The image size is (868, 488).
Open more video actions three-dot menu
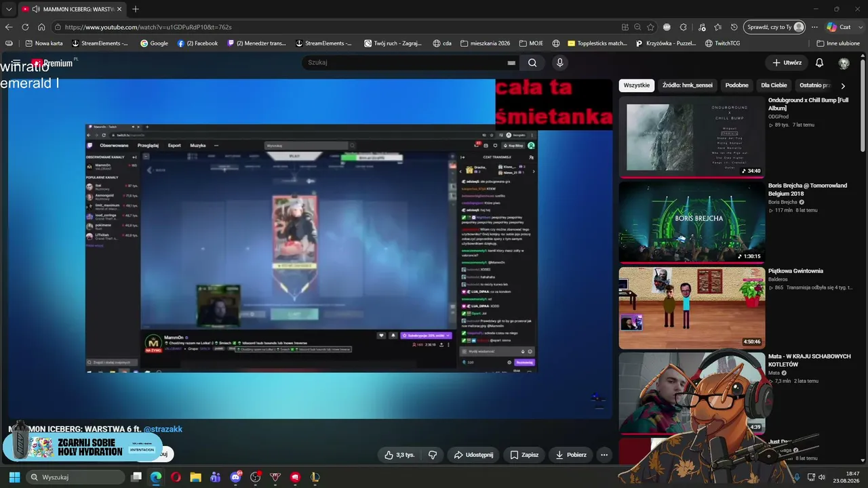tap(604, 455)
